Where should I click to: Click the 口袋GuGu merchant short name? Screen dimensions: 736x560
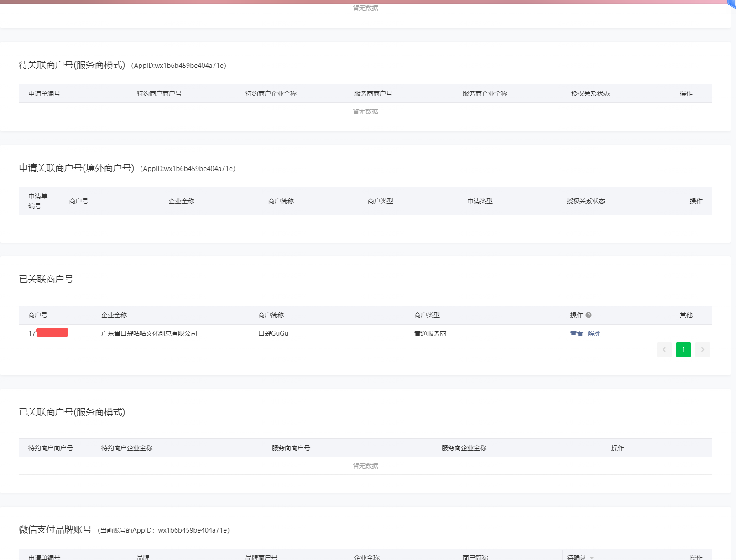pos(273,333)
